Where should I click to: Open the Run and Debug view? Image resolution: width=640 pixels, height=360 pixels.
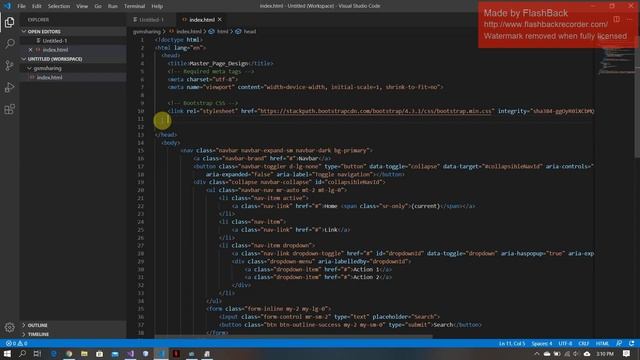(9, 87)
